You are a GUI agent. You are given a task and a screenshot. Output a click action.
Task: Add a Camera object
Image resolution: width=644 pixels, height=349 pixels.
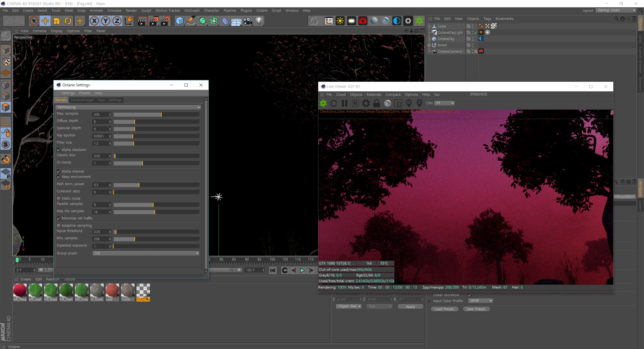coord(248,21)
